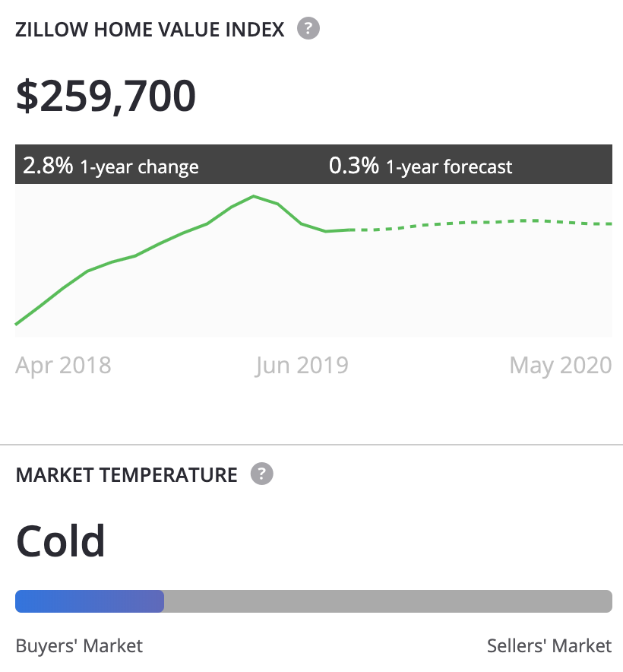Click the Zillow Home Value Index heading
This screenshot has width=623, height=672.
[x=150, y=30]
